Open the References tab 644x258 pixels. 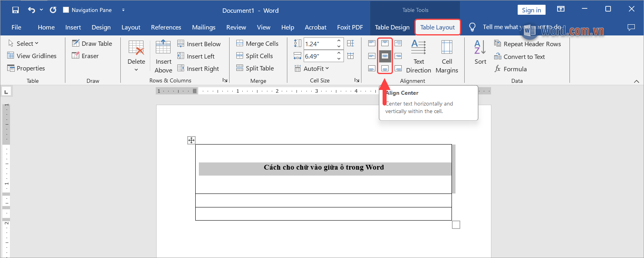click(x=166, y=27)
